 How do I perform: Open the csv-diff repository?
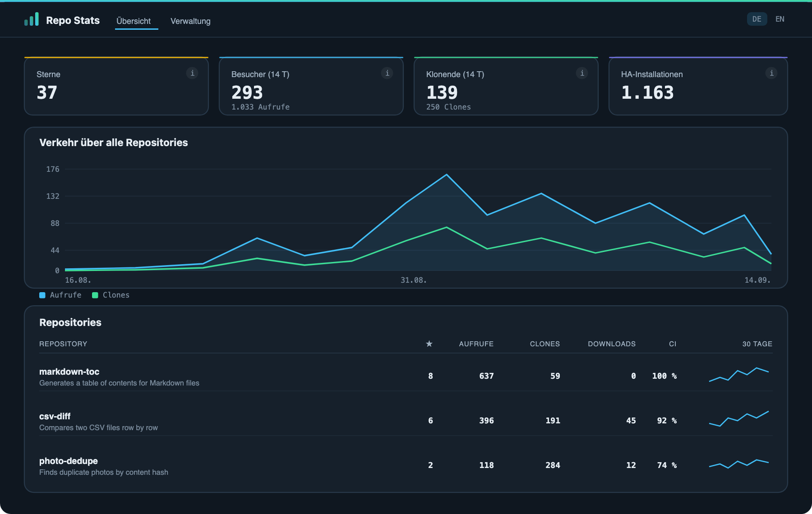pyautogui.click(x=55, y=416)
